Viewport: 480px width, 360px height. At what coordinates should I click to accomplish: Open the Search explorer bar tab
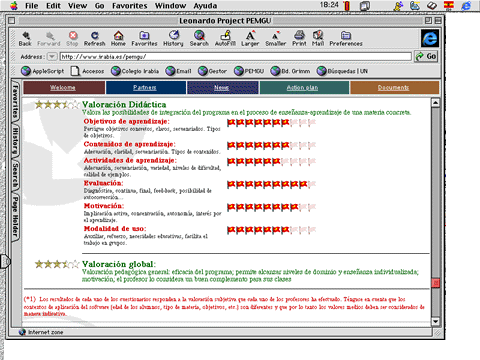15,175
